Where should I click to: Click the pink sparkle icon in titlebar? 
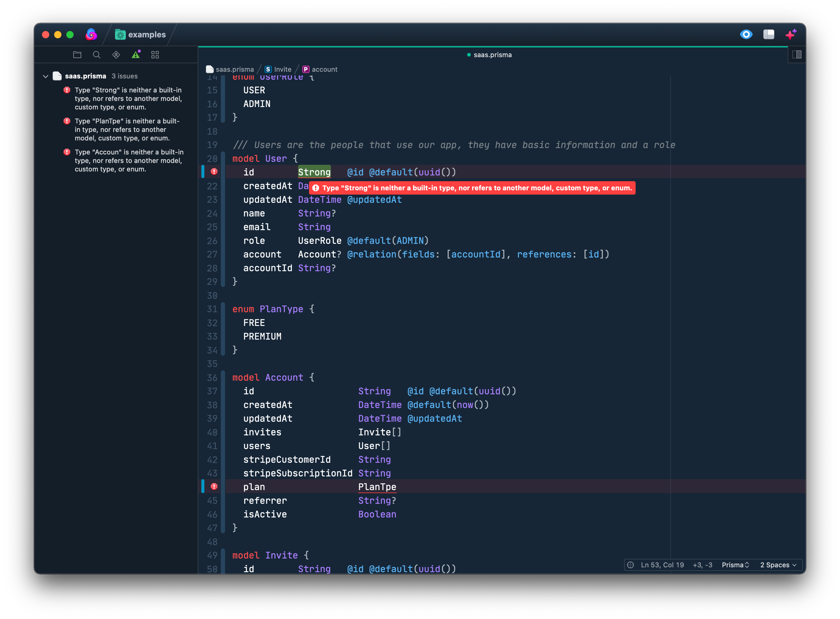[x=791, y=34]
